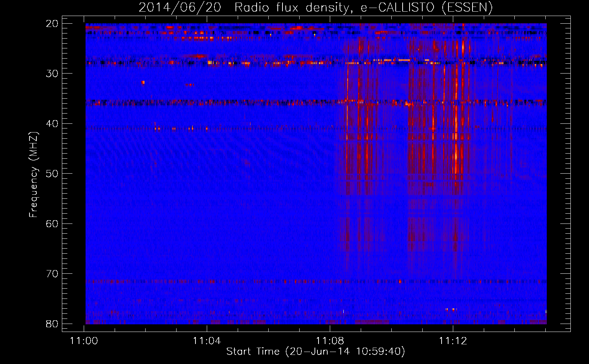
Task: Click the "80" frequency tick label
Action: click(x=52, y=324)
